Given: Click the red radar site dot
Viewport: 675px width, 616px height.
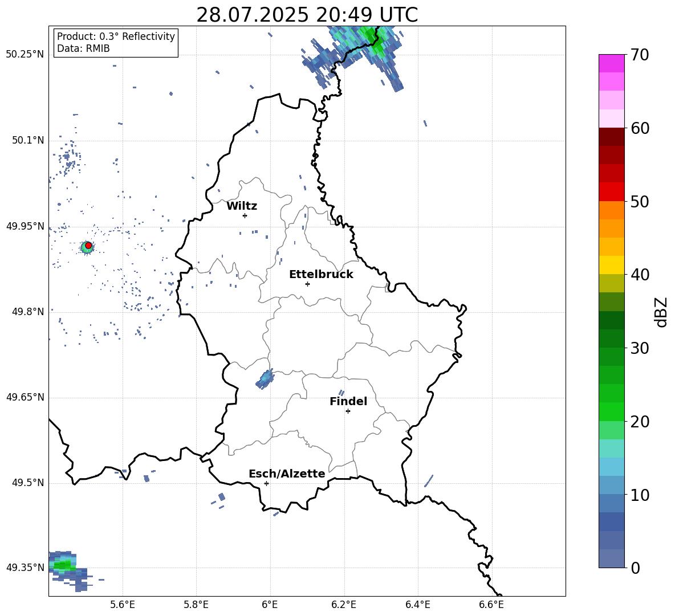Looking at the screenshot, I should (x=88, y=246).
